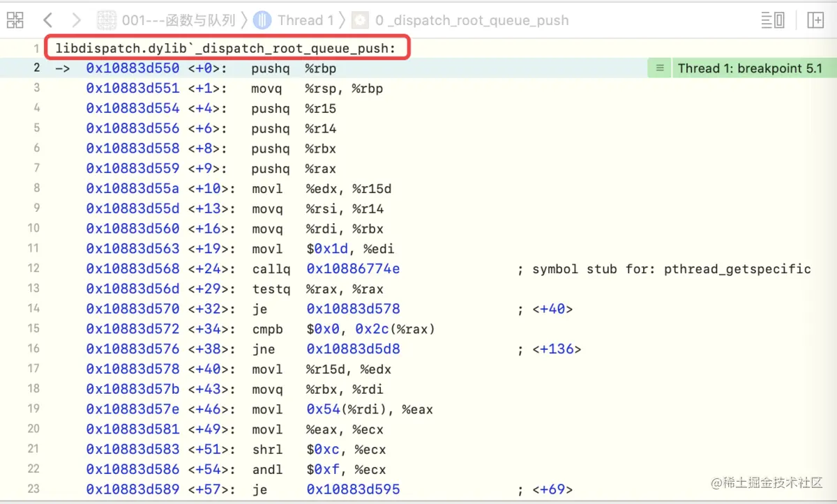Click address 0x10883d55d <+13>
The image size is (837, 504).
point(161,209)
